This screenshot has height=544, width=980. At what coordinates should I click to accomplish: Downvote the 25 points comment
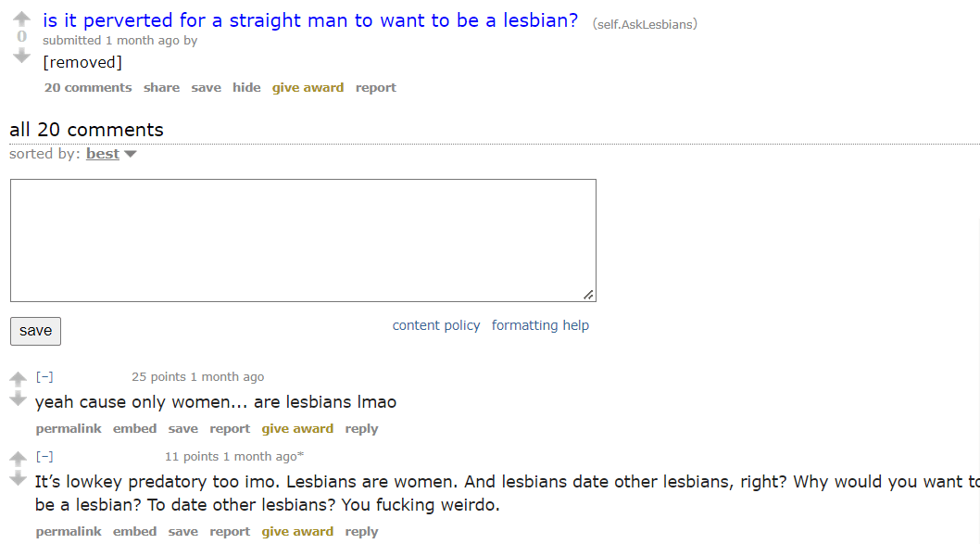tap(18, 399)
